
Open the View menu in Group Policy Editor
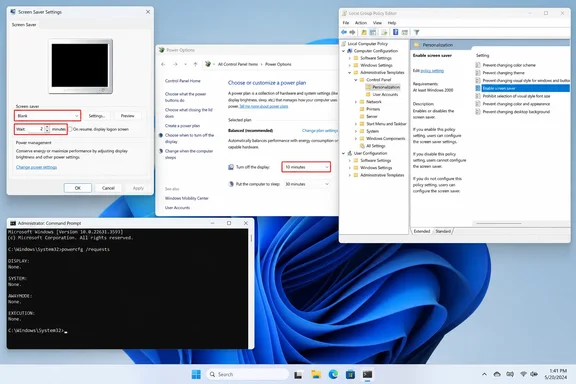click(377, 23)
